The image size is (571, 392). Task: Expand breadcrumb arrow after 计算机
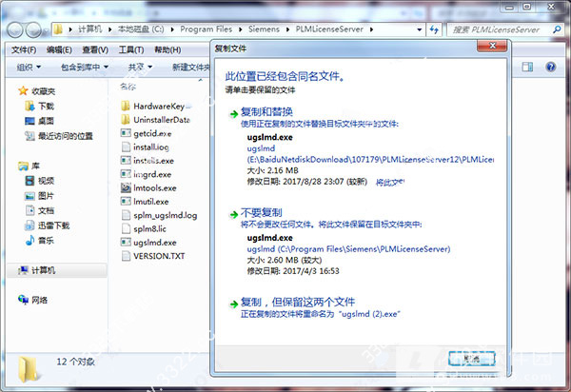(x=109, y=29)
